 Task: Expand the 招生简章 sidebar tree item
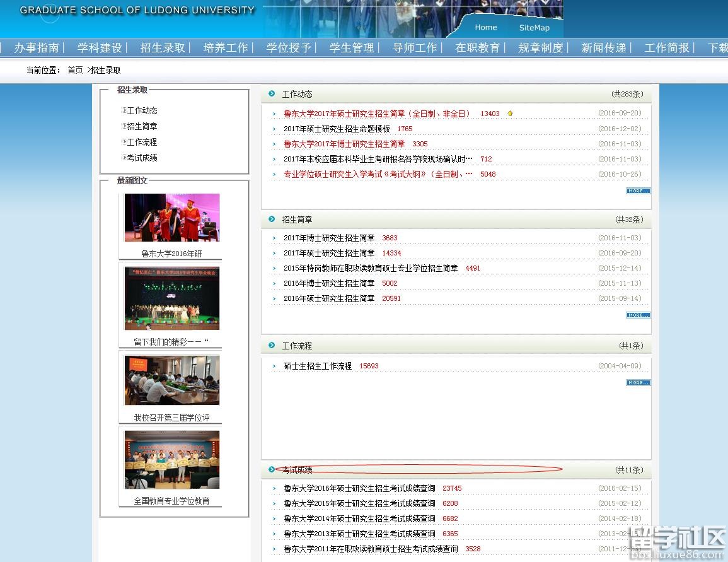(x=124, y=126)
